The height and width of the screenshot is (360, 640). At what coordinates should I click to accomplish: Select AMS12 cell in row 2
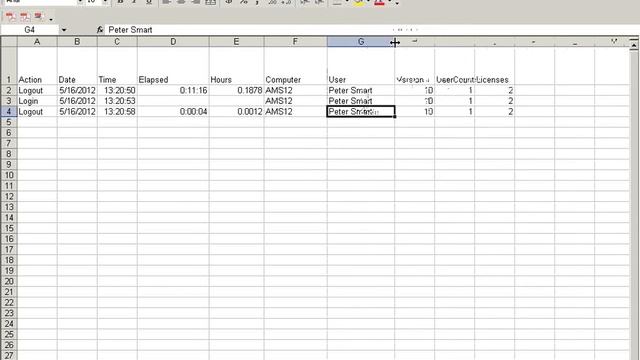295,90
